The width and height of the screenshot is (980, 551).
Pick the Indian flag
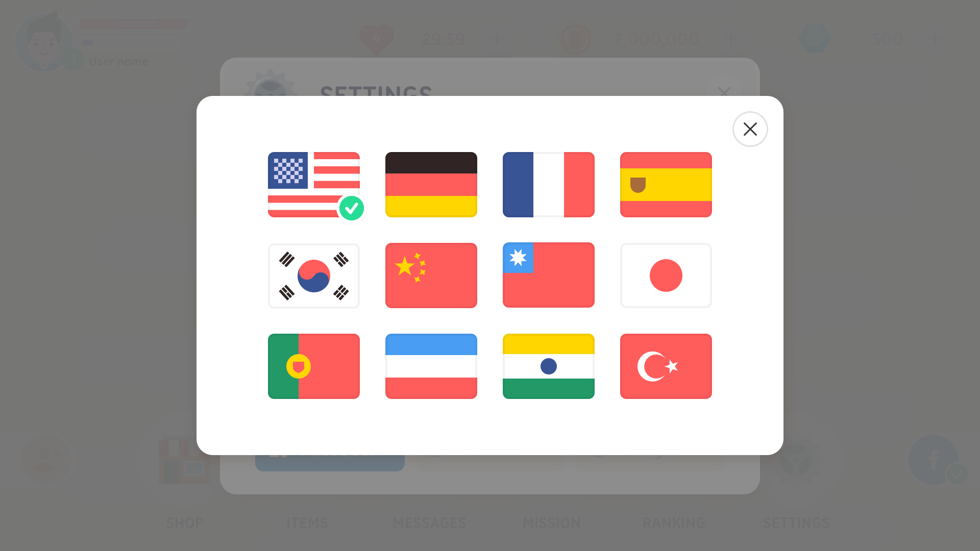tap(549, 366)
